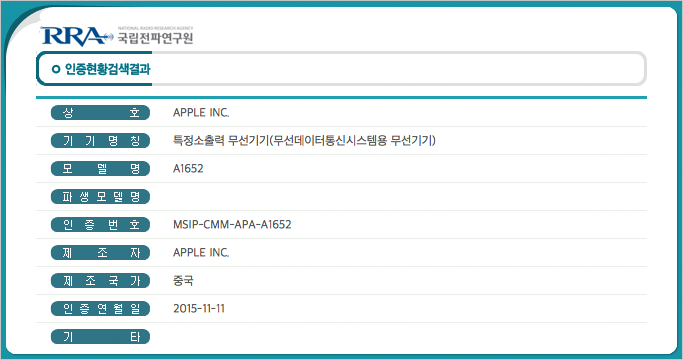
Task: Click the 제조자 label
Action: 101,253
